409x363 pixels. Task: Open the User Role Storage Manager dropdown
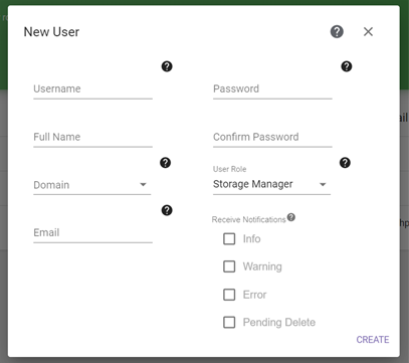[x=272, y=184]
